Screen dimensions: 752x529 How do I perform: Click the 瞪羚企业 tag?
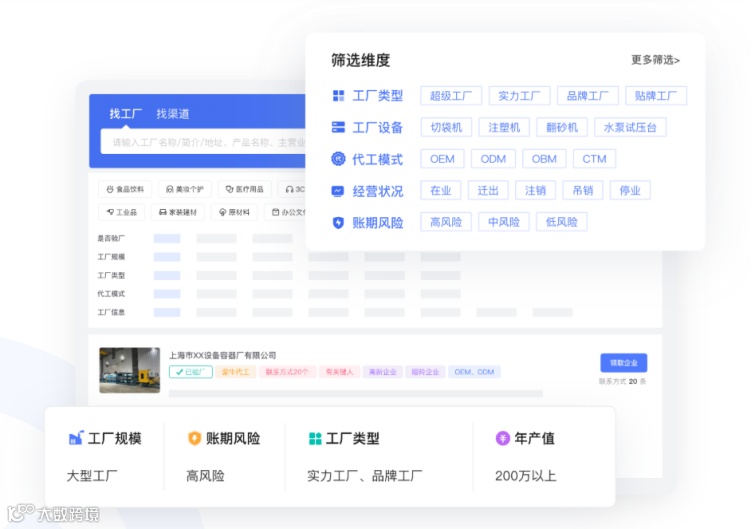coord(425,372)
